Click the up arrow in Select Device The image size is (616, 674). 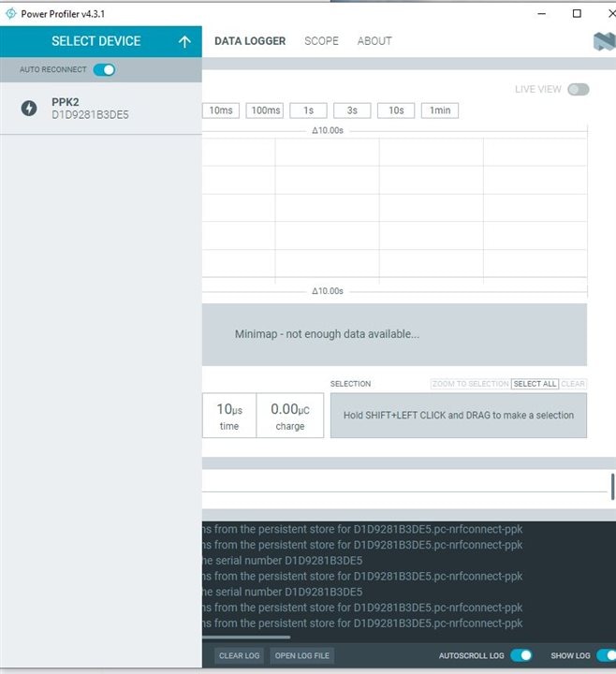click(x=184, y=42)
